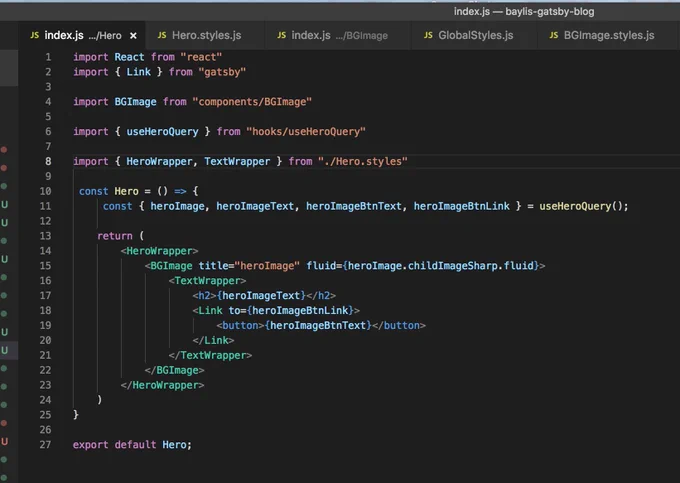Click the opening HeroWrapper tag

(x=159, y=251)
